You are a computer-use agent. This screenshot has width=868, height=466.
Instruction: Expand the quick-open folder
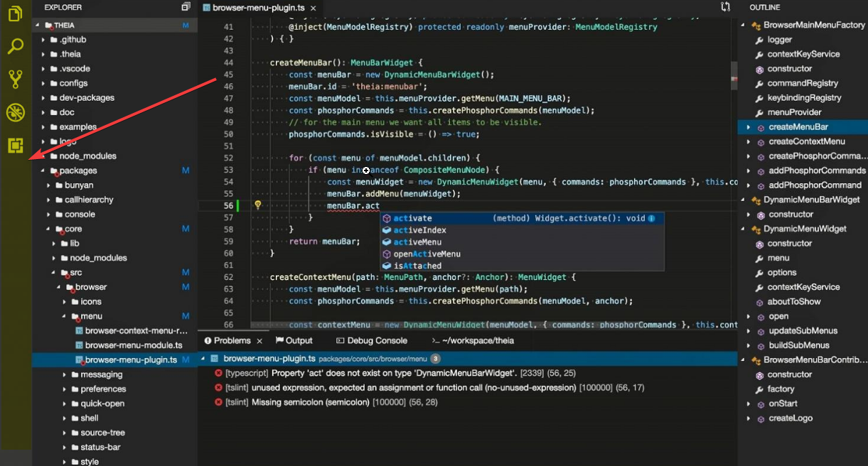(65, 403)
